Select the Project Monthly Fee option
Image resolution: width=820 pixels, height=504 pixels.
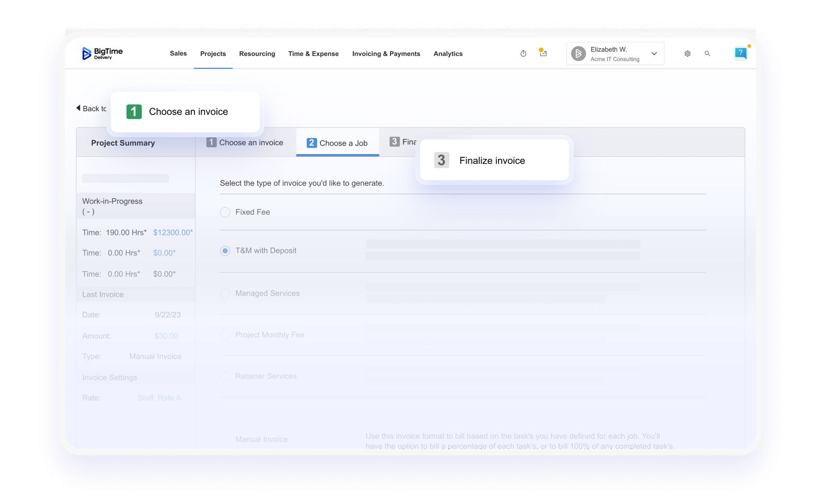click(225, 335)
